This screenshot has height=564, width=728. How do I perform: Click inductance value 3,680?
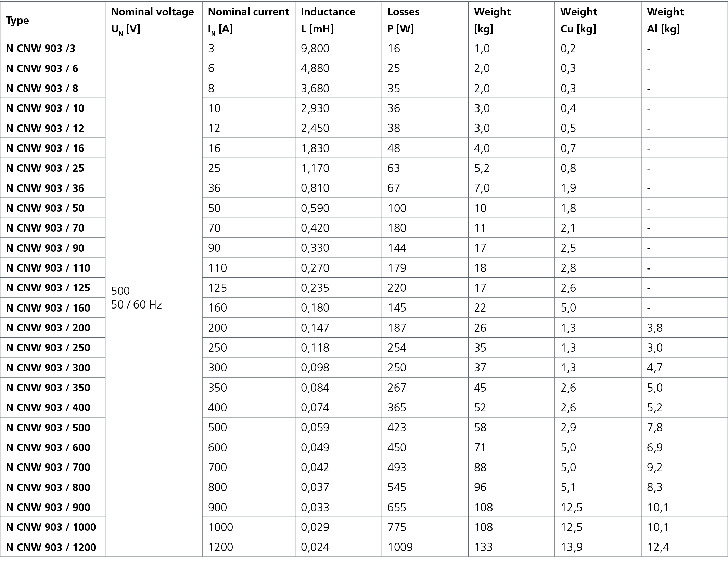point(315,88)
